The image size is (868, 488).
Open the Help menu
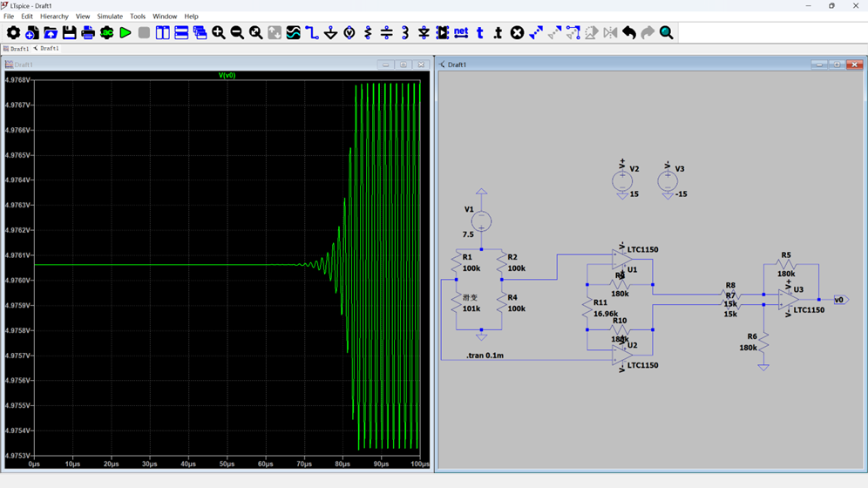[191, 17]
